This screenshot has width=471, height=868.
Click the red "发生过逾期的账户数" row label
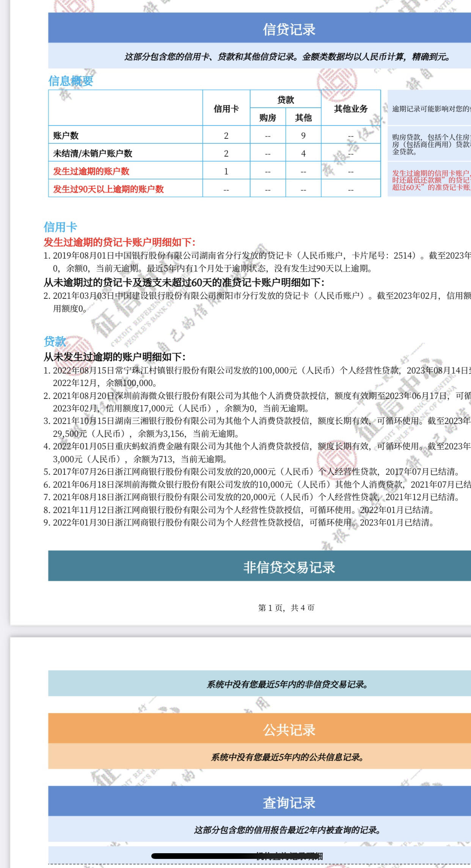pyautogui.click(x=91, y=171)
